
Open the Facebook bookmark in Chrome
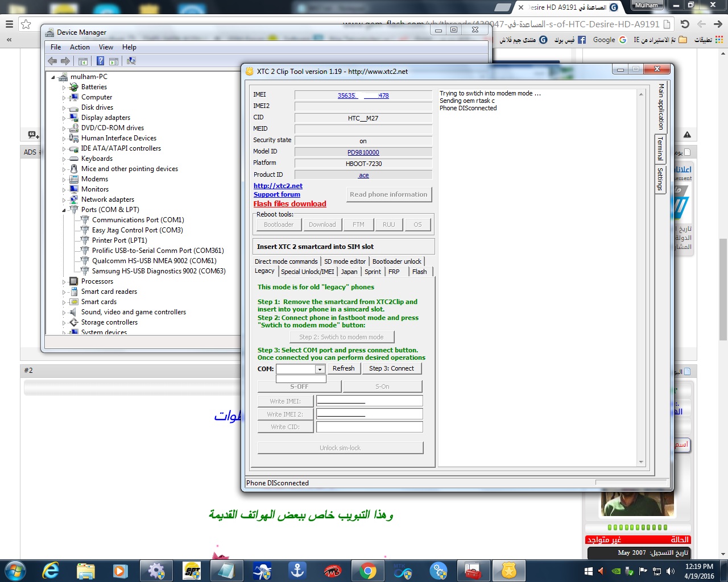click(x=569, y=40)
